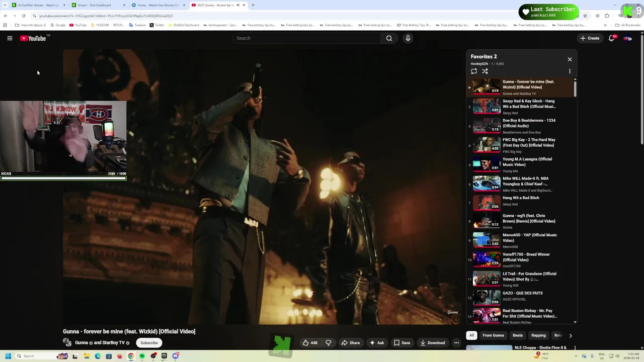Switch to Home - Watch Free Movies tab

(157, 5)
